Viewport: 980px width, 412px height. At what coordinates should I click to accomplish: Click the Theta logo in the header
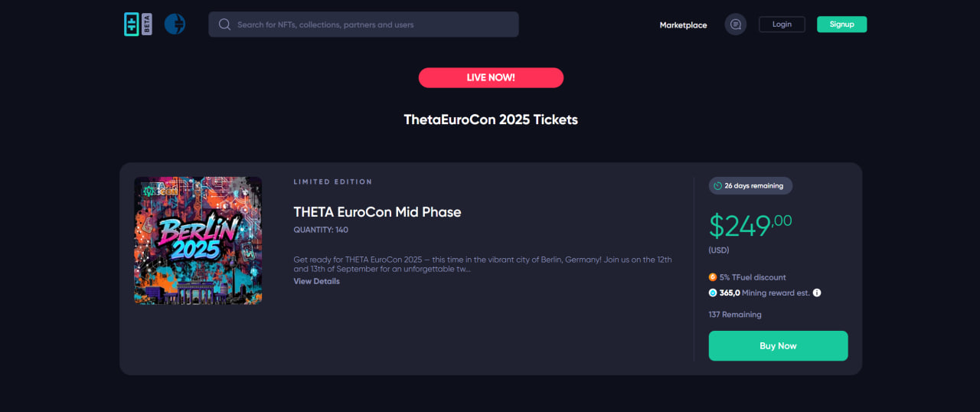[x=132, y=25]
